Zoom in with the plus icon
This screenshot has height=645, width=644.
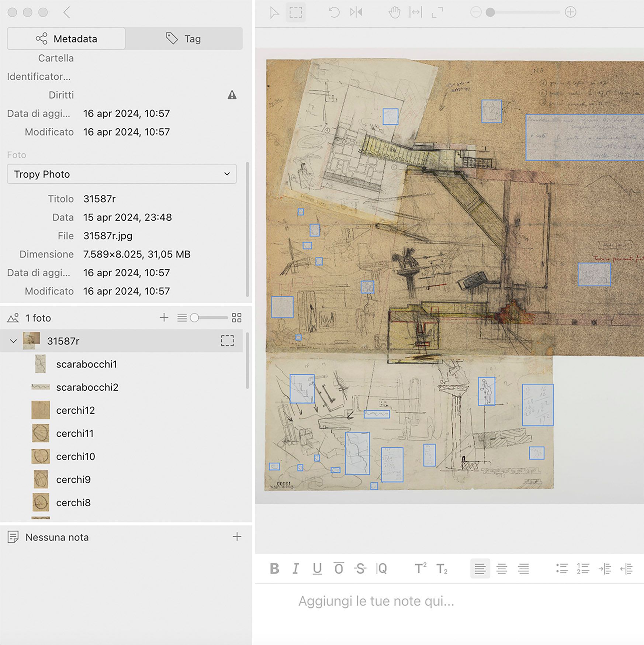click(571, 13)
